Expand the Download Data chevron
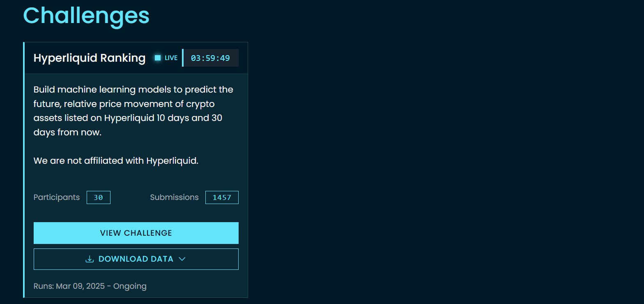 pyautogui.click(x=182, y=259)
